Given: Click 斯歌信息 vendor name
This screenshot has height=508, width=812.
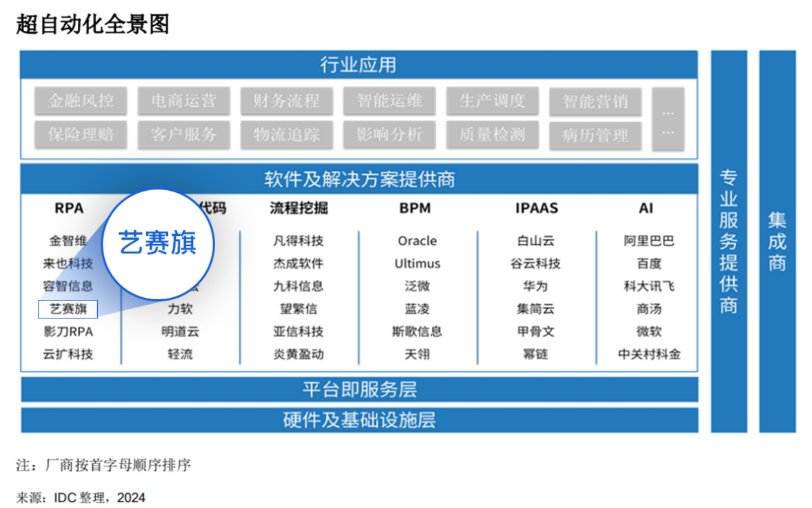Looking at the screenshot, I should pos(417,332).
